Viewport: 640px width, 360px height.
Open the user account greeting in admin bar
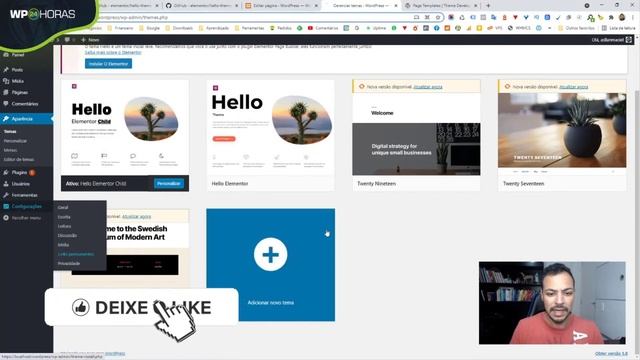611,40
